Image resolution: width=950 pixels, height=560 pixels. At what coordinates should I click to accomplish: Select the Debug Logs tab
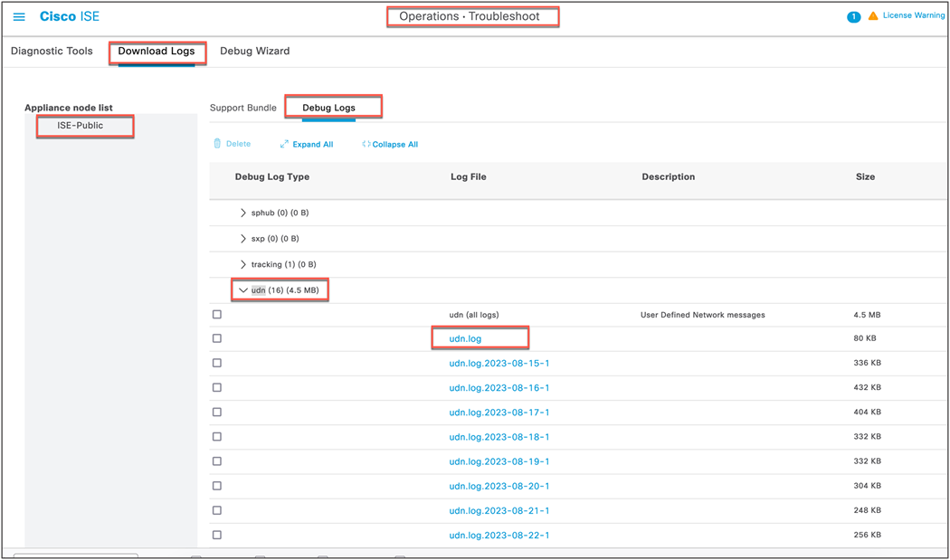(329, 108)
